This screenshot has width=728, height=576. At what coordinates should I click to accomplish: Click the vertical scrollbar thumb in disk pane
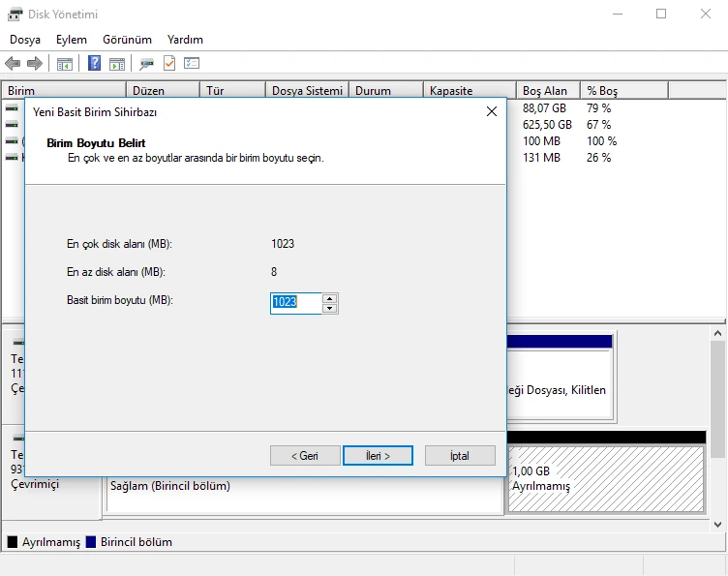(x=717, y=399)
